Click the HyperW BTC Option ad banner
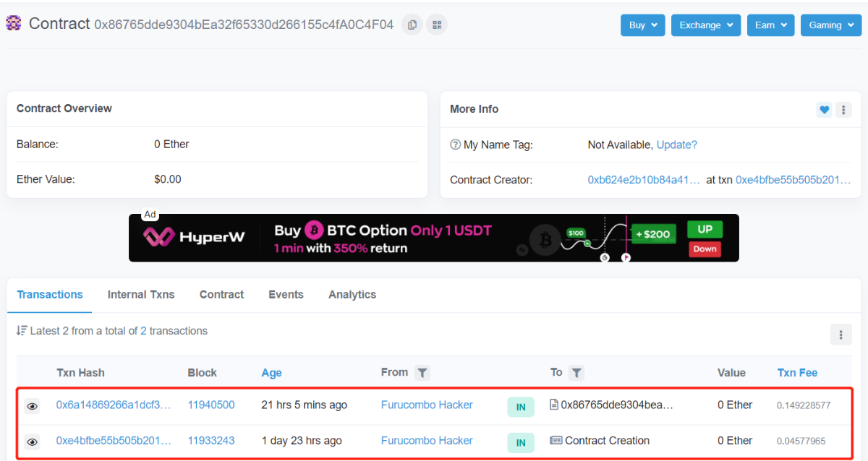The width and height of the screenshot is (868, 461). 434,238
